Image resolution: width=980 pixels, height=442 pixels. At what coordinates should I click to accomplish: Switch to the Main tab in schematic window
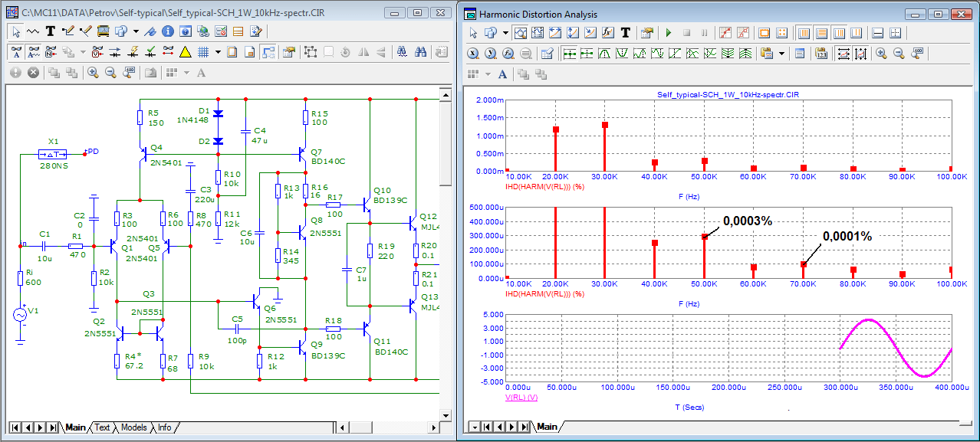[x=76, y=427]
